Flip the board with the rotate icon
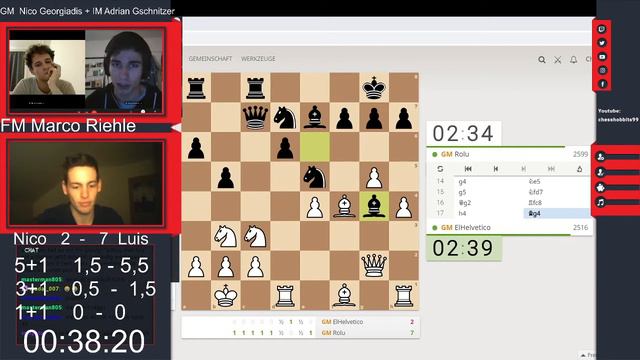The height and width of the screenshot is (360, 640). [440, 169]
